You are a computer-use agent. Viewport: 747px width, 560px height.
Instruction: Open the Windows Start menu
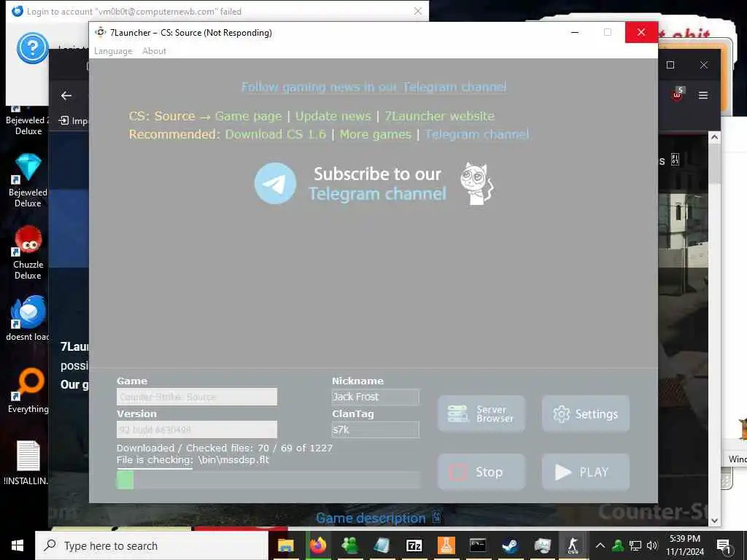pos(18,545)
